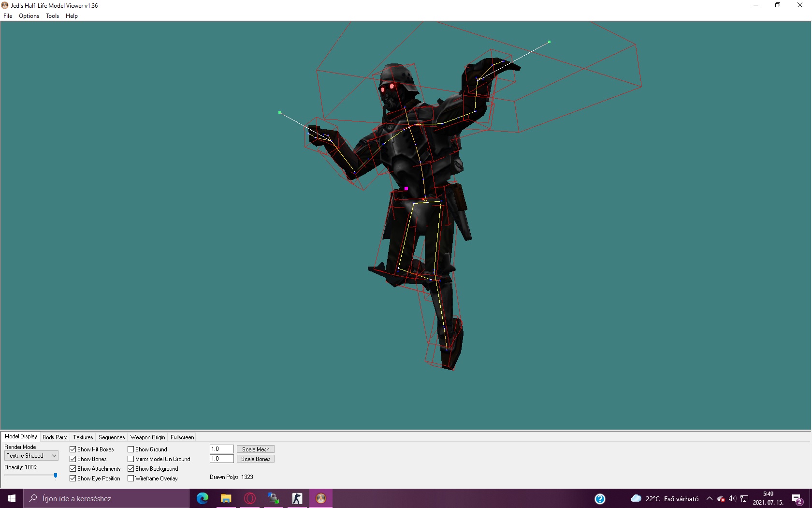This screenshot has height=508, width=812.
Task: Switch to the Sequences tab
Action: (112, 437)
